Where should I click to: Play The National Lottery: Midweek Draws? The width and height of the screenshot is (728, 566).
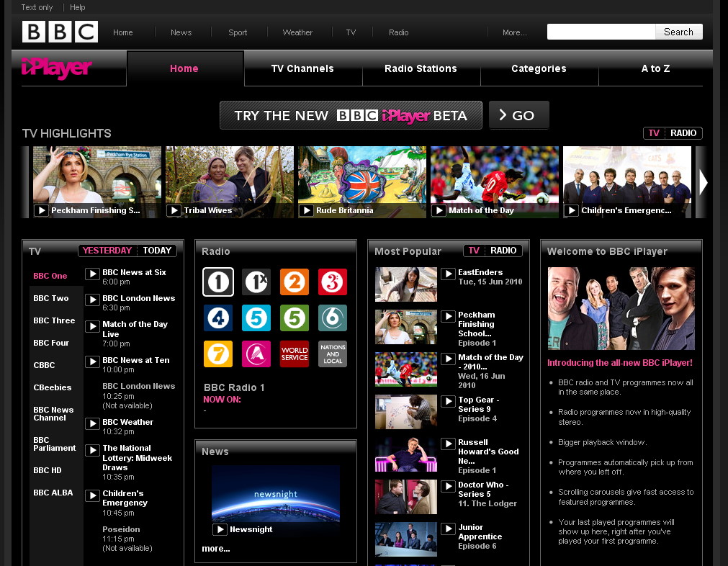tap(92, 450)
